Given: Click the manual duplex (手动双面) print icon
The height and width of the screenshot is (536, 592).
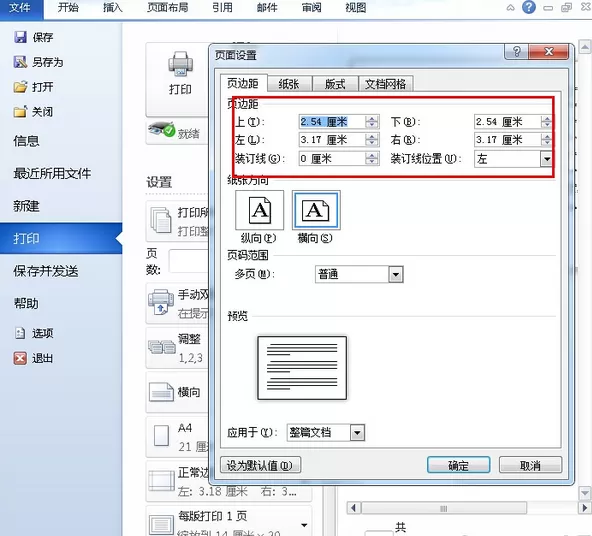Looking at the screenshot, I should tap(161, 303).
